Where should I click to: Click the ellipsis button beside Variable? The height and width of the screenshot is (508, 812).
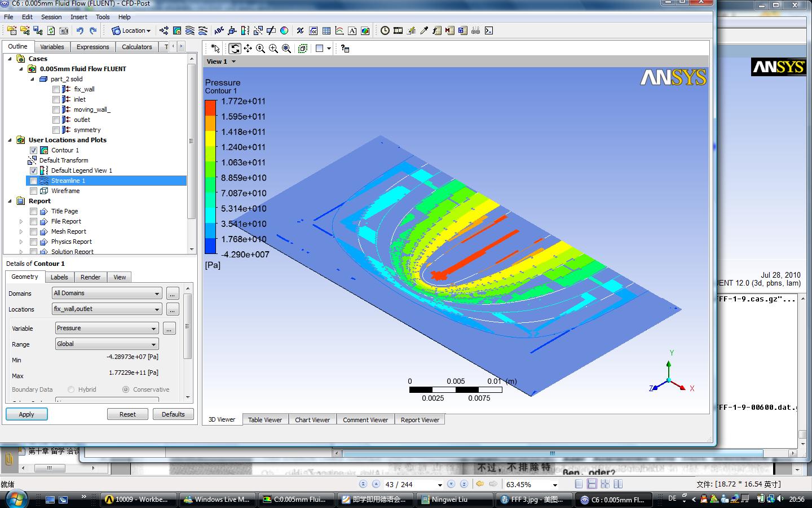169,329
